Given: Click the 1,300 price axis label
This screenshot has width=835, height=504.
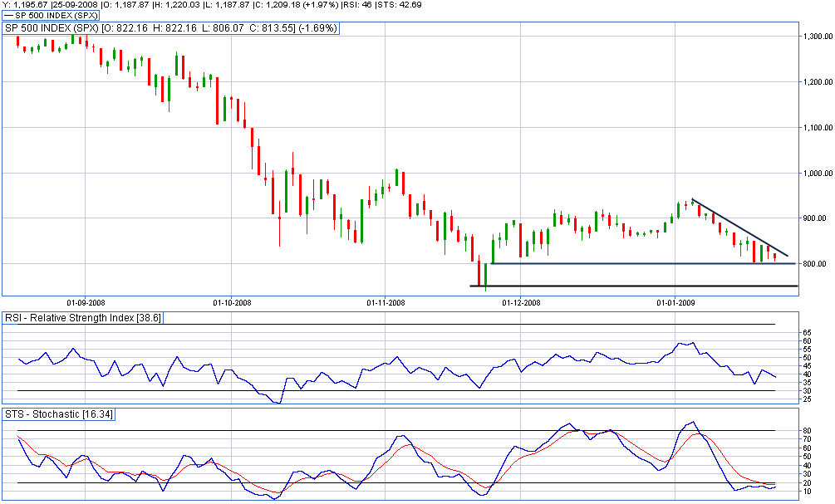Looking at the screenshot, I should pos(817,37).
